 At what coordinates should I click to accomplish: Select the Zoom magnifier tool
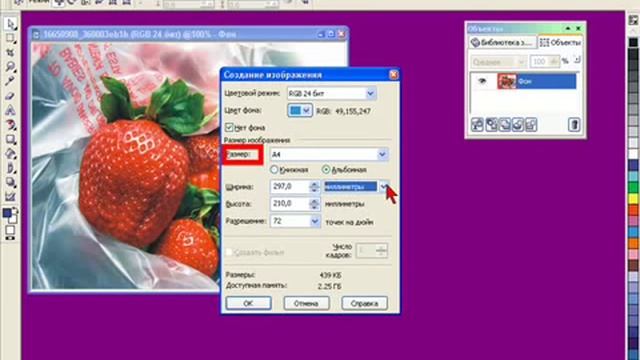click(11, 67)
